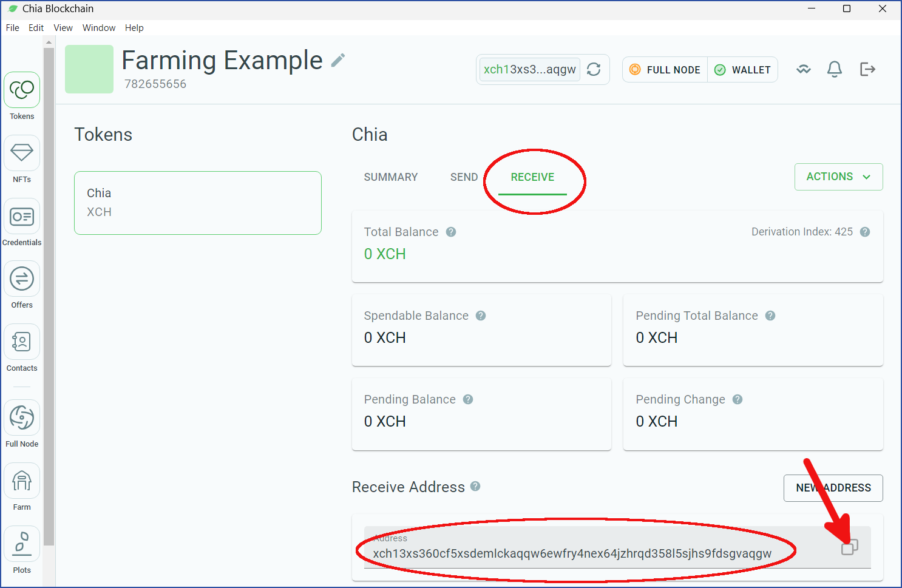Refresh the header address with the arrows icon

[594, 70]
